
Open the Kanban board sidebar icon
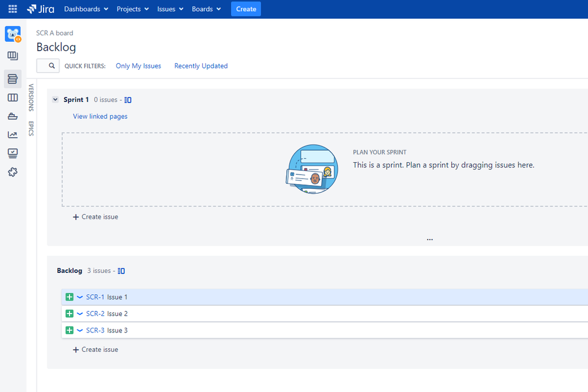click(13, 56)
